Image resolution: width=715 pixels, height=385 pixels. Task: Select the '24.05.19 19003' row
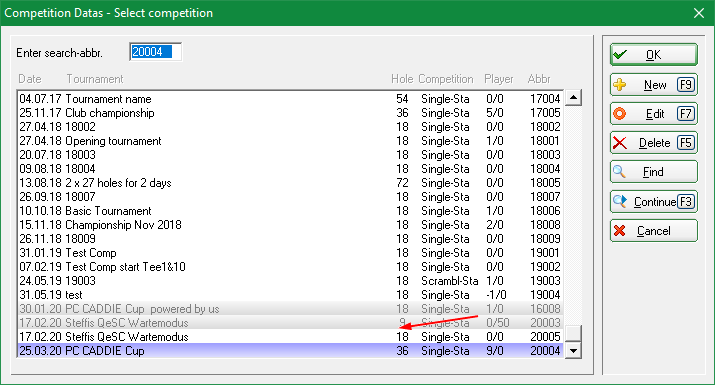tap(290, 281)
